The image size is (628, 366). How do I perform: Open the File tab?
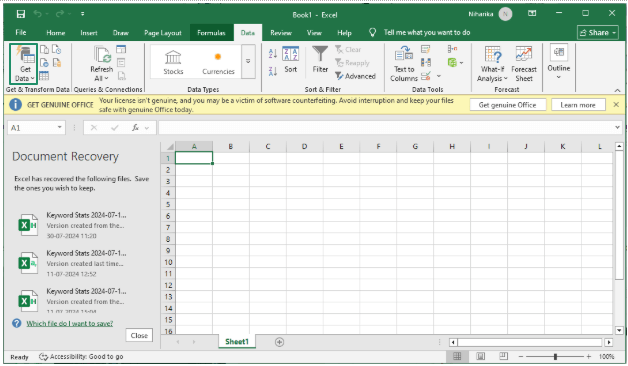20,32
